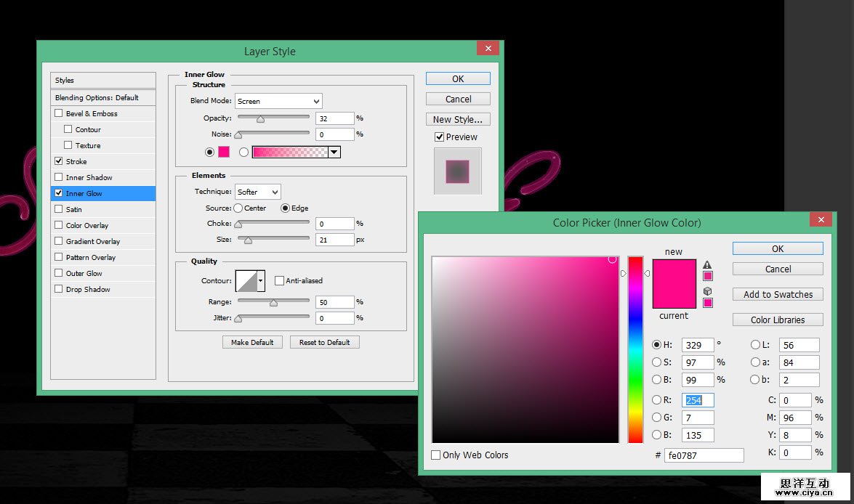Toggle the Anti-aliased checkbox
The image size is (854, 504).
(x=279, y=280)
